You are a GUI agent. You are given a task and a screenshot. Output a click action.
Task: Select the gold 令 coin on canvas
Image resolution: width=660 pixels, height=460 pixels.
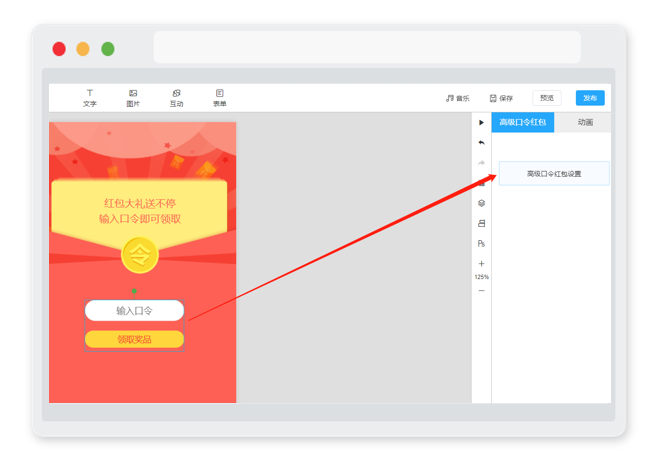pos(140,255)
